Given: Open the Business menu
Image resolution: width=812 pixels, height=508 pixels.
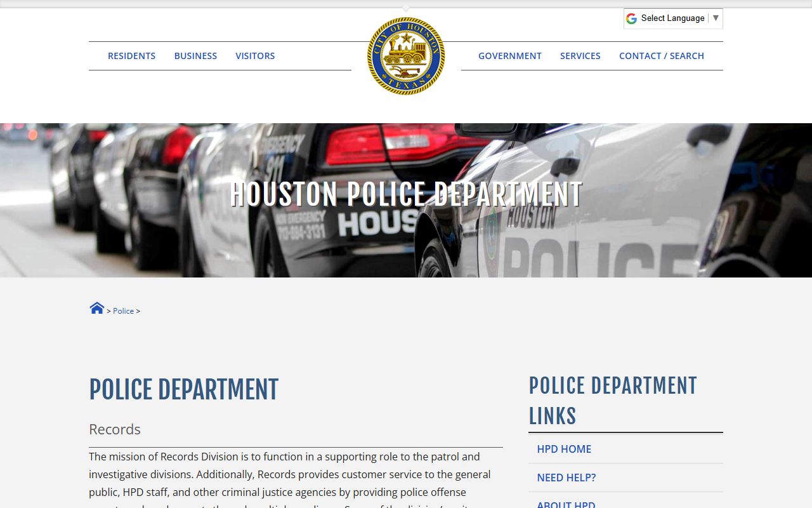Looking at the screenshot, I should tap(195, 56).
